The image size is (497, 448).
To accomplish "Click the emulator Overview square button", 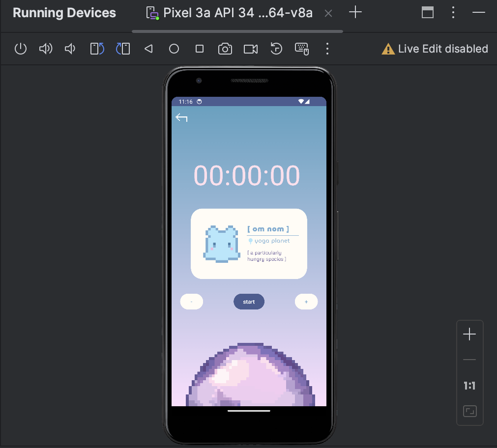I will (200, 49).
